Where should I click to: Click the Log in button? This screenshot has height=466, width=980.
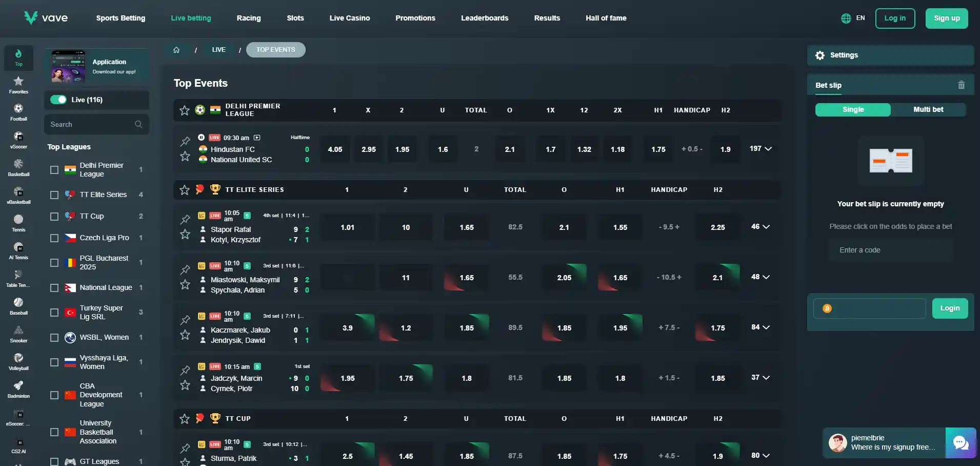tap(895, 18)
